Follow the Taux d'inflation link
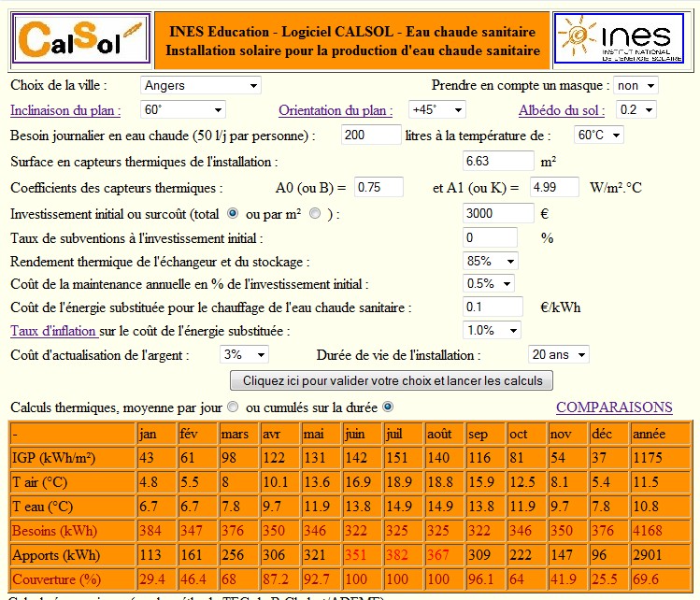This screenshot has width=700, height=600. coord(53,331)
